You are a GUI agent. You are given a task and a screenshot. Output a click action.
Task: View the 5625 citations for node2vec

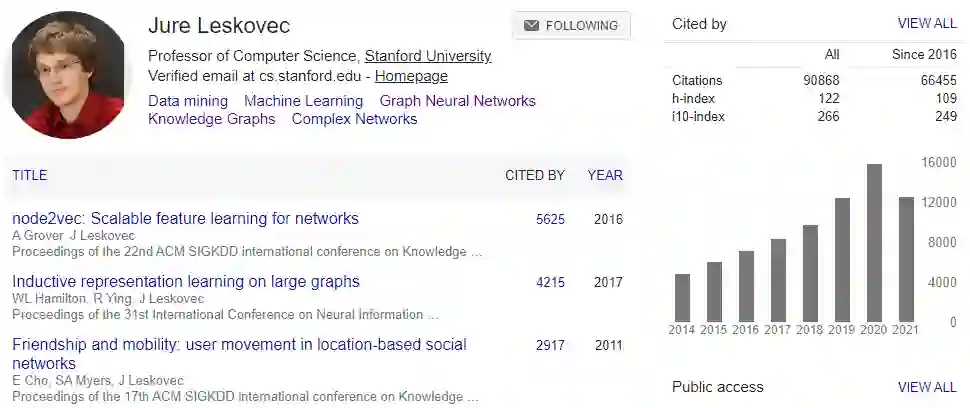coord(550,219)
